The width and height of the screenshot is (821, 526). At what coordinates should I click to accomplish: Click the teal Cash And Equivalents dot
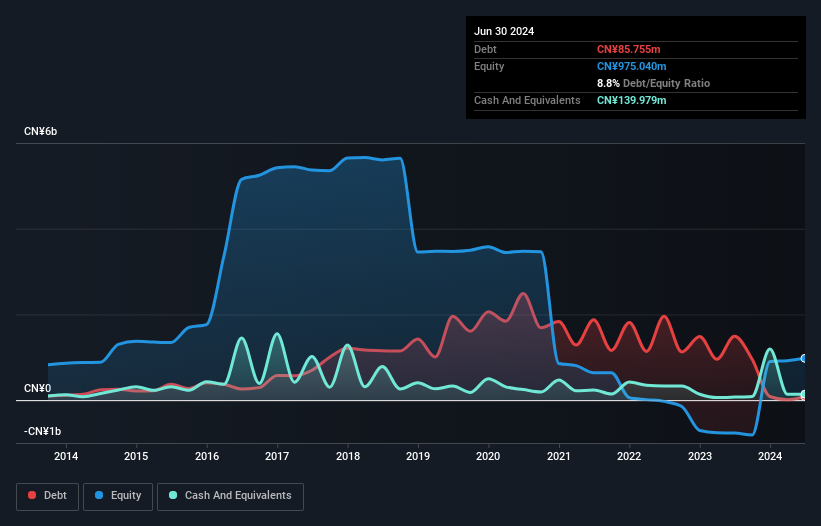(x=173, y=495)
